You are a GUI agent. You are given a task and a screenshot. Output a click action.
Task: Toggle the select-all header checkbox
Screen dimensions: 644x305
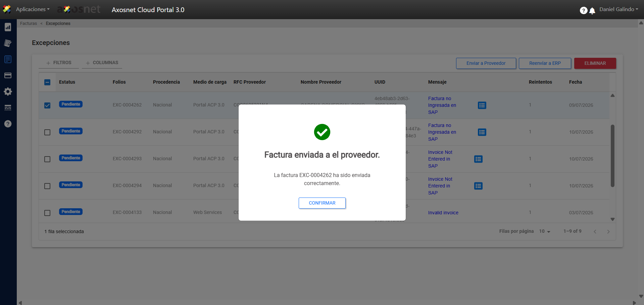pos(47,82)
